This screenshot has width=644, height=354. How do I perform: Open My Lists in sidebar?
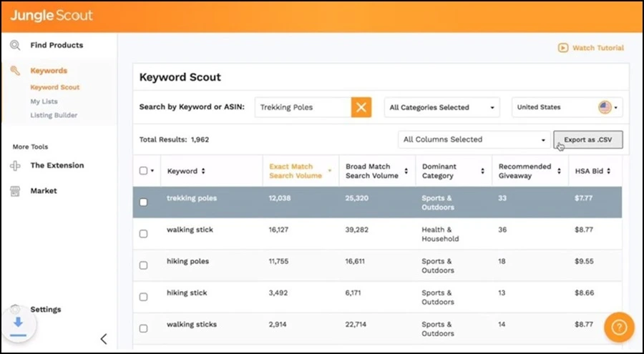tap(44, 102)
